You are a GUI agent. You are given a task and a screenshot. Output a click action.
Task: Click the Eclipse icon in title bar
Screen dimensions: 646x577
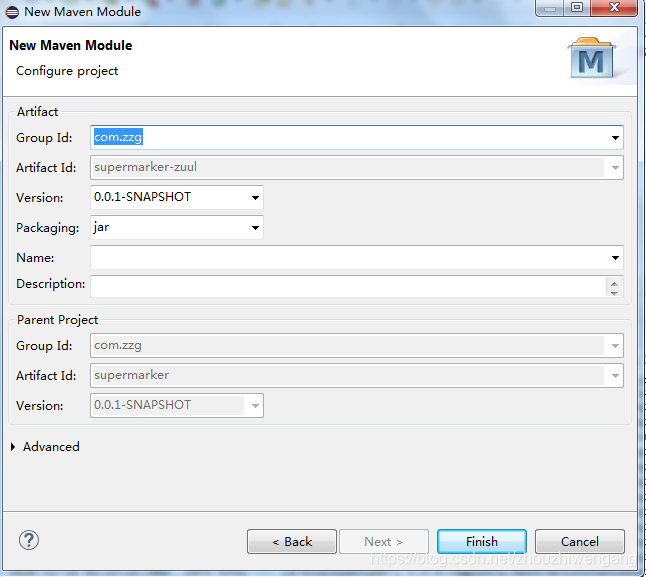click(12, 12)
